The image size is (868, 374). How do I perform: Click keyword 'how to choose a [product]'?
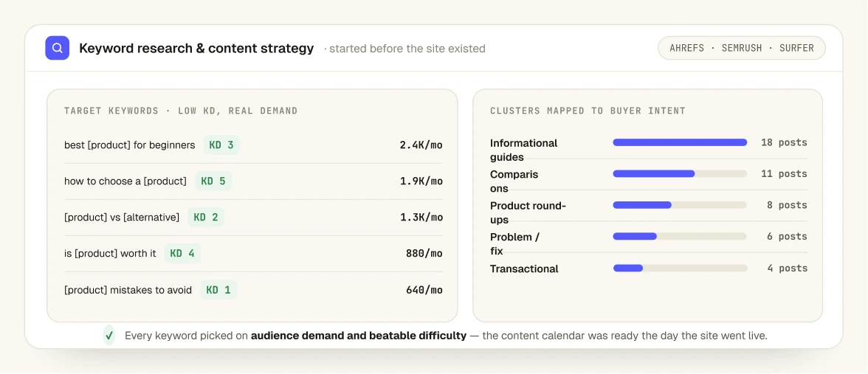(x=125, y=181)
